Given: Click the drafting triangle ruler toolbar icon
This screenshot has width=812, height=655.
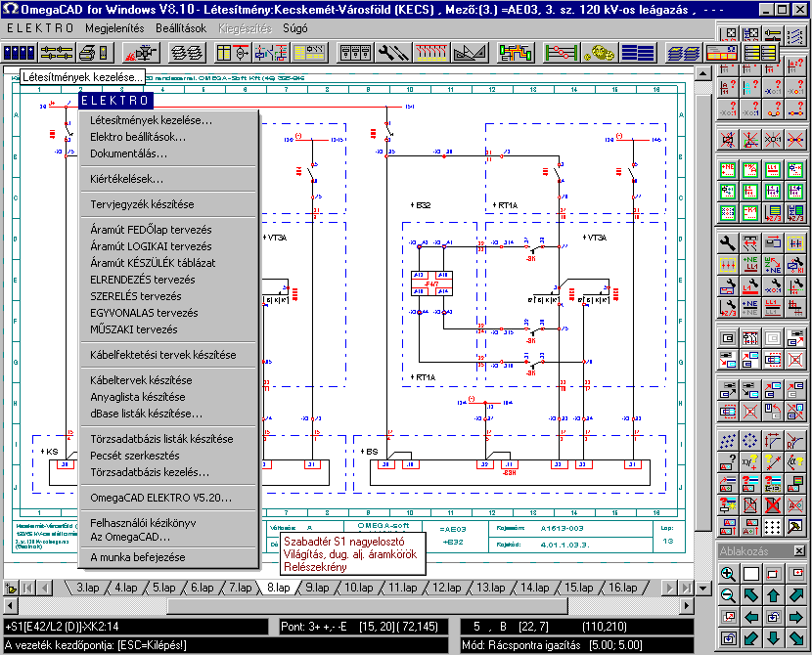Looking at the screenshot, I should point(470,53).
